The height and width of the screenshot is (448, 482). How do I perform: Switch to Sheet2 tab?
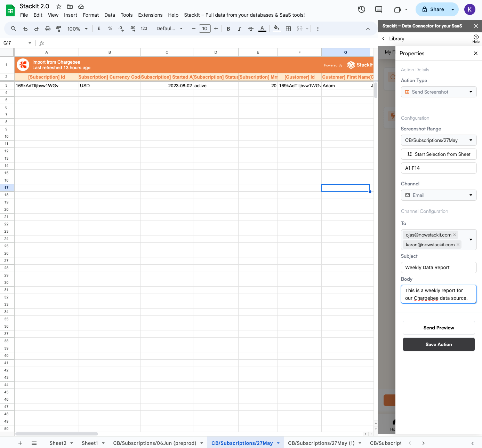tap(58, 443)
